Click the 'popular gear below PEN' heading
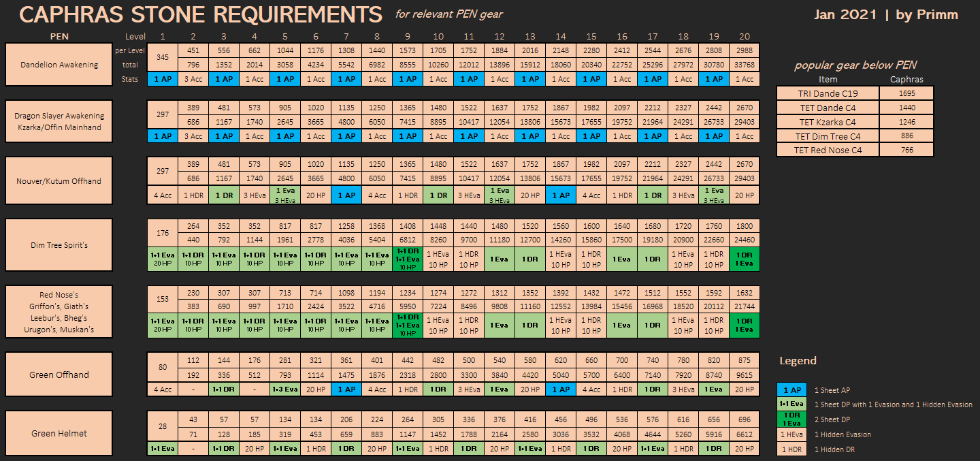The image size is (980, 461). click(855, 65)
